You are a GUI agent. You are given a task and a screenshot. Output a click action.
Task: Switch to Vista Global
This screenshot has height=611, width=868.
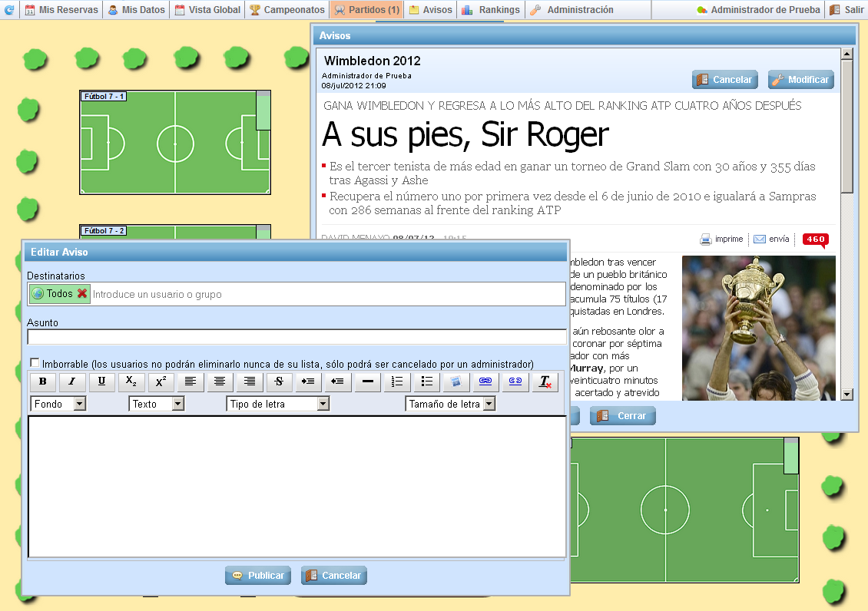click(x=207, y=9)
